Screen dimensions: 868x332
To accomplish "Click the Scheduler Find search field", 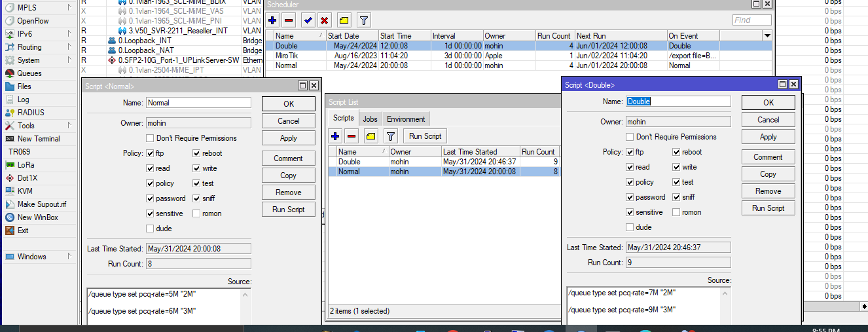I will point(751,20).
